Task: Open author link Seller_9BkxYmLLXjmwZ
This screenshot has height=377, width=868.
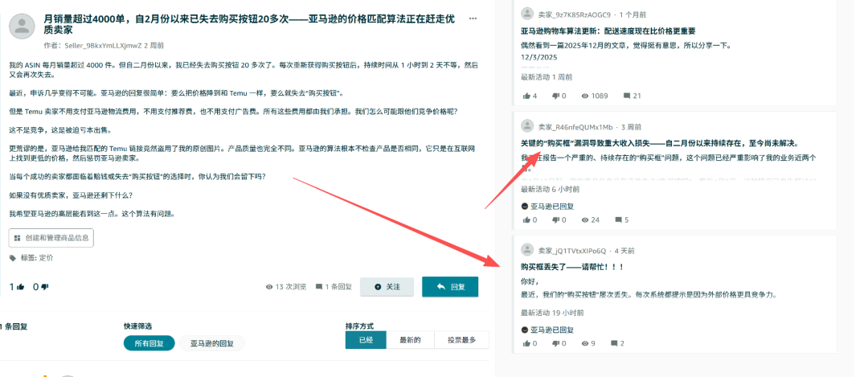Action: [x=104, y=45]
